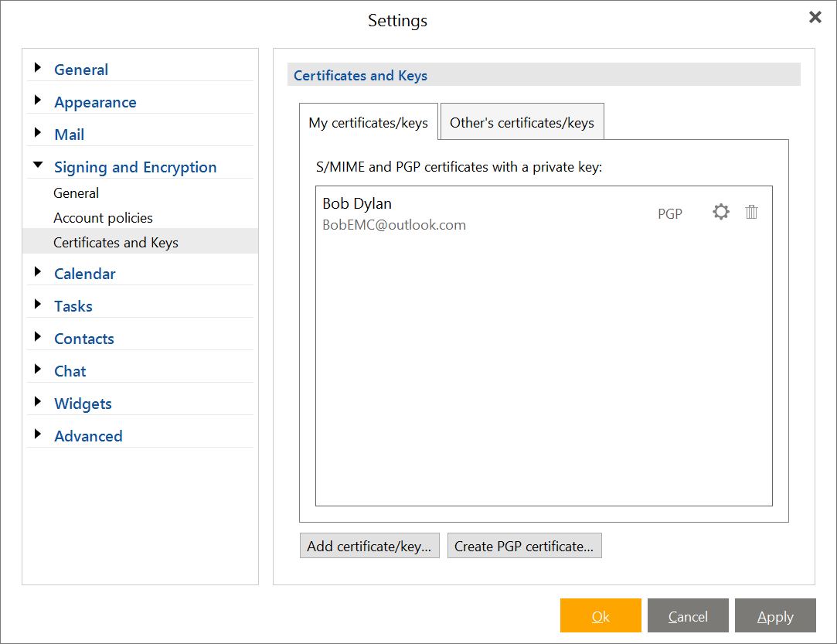Viewport: 837px width, 644px height.
Task: Expand the Mail section arrow
Action: 37,132
